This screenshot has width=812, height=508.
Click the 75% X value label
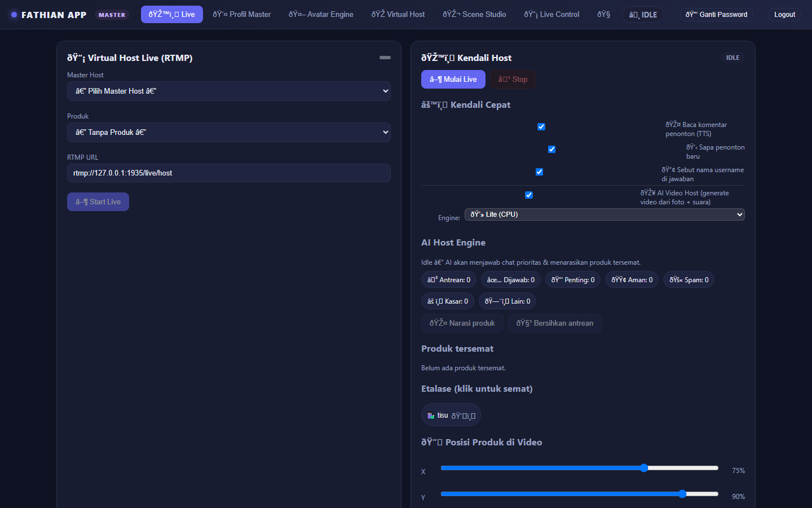[x=738, y=471]
